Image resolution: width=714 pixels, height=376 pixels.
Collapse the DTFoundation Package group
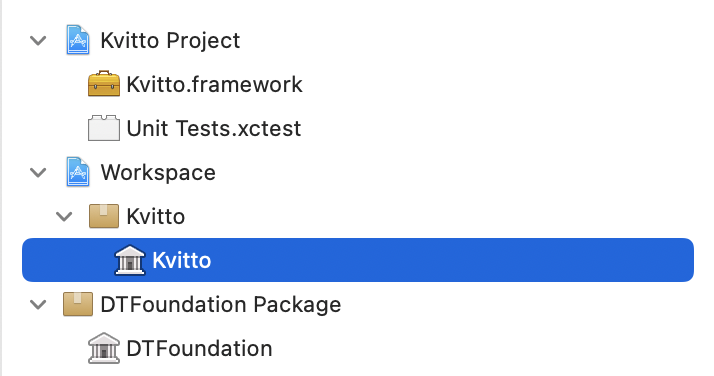38,305
